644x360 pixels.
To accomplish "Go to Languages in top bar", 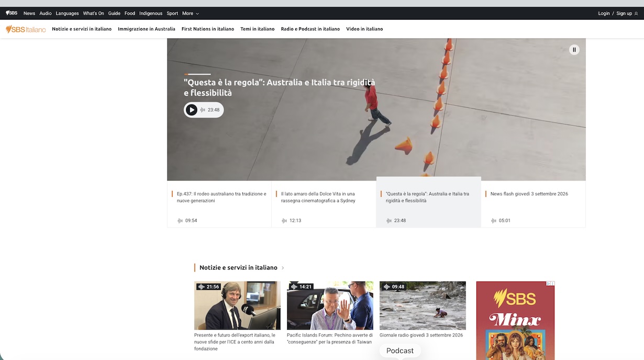I will 67,14.
